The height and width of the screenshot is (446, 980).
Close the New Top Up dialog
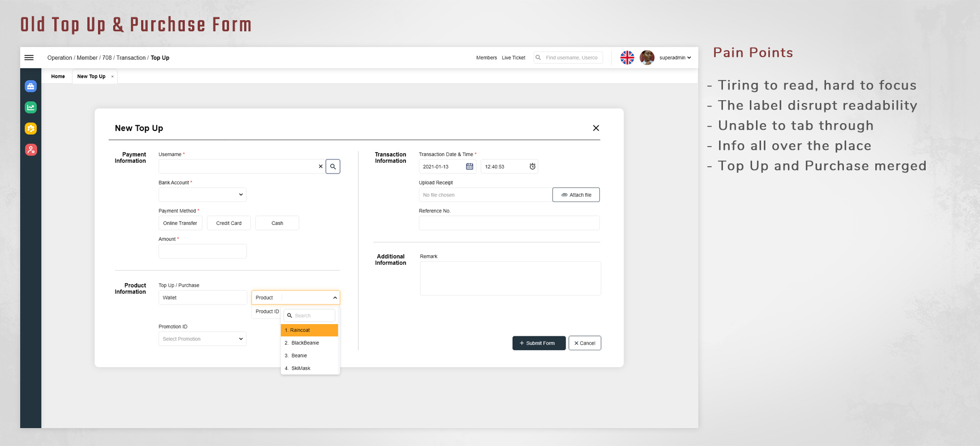pyautogui.click(x=596, y=128)
